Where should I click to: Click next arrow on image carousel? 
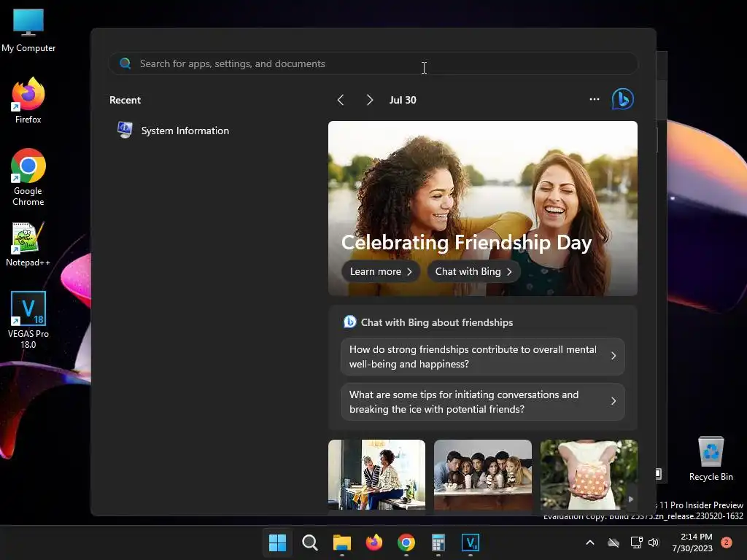(x=631, y=499)
